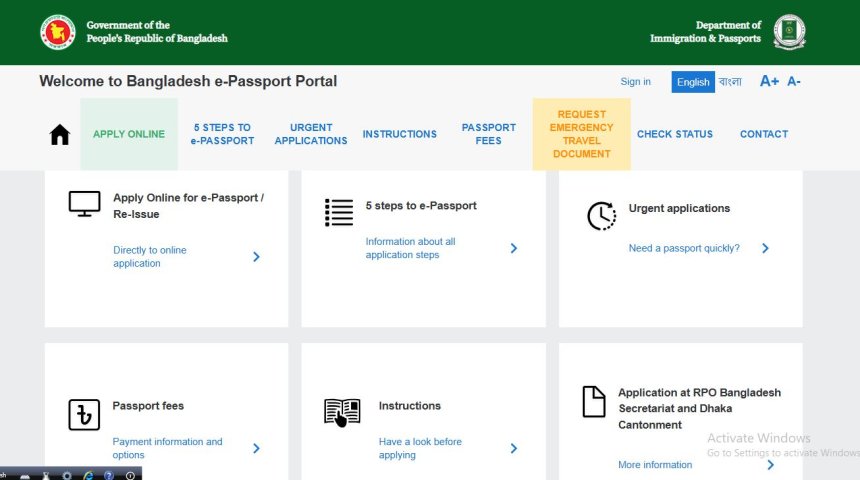860x480 pixels.
Task: Click the Sign in link
Action: [635, 82]
